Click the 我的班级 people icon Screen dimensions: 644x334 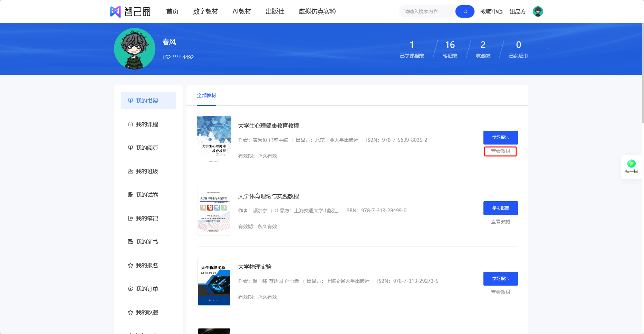[x=131, y=171]
